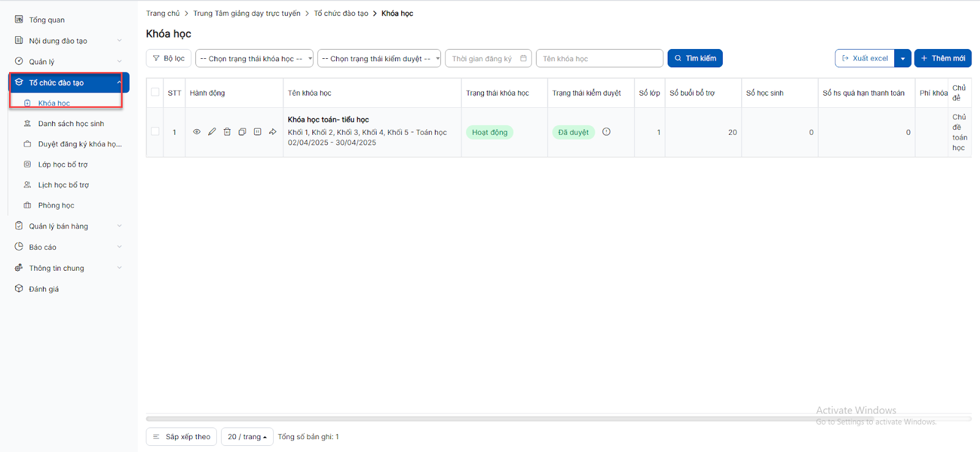This screenshot has width=980, height=452.
Task: Click the Tìm kiếm search button
Action: pos(695,58)
